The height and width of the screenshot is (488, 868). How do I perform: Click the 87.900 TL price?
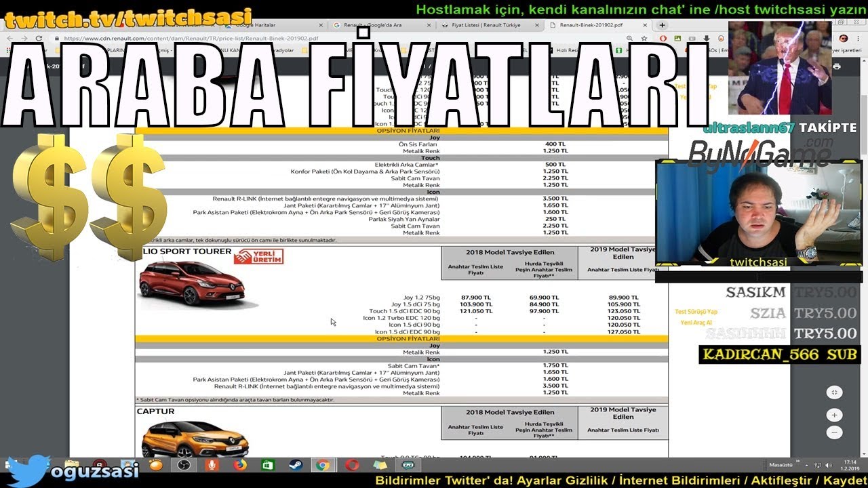coord(476,298)
